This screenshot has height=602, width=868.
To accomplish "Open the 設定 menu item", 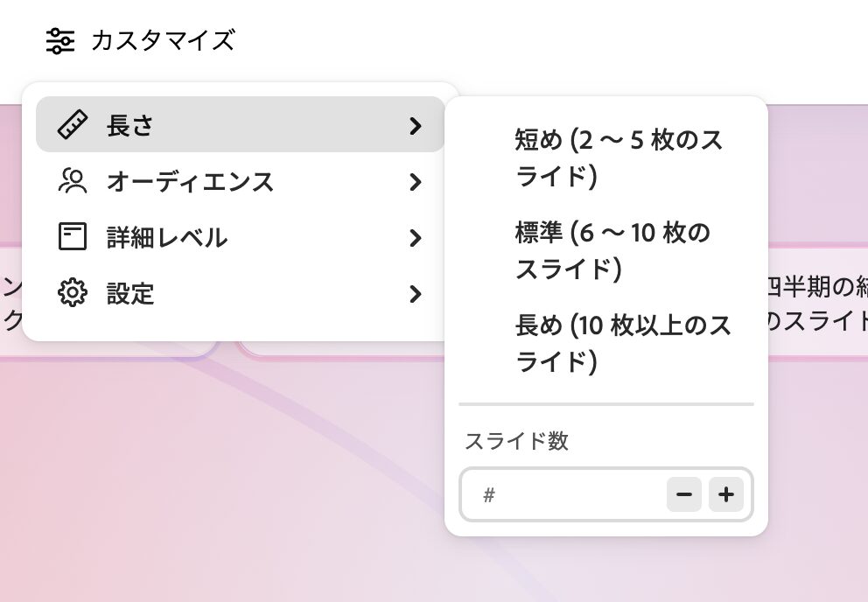I will pyautogui.click(x=241, y=293).
